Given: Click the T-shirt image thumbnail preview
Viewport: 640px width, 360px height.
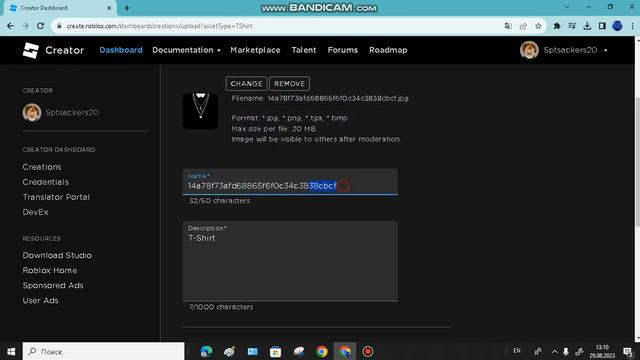Looking at the screenshot, I should coord(200,111).
